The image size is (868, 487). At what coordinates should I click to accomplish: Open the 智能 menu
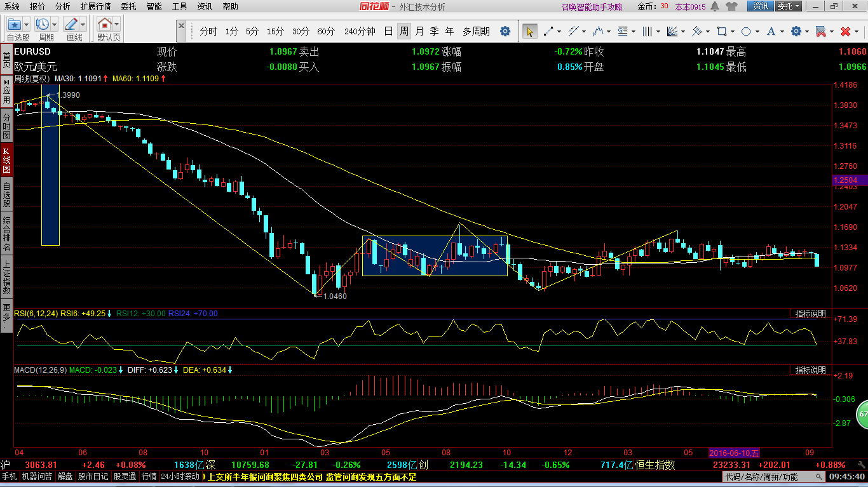pyautogui.click(x=154, y=6)
